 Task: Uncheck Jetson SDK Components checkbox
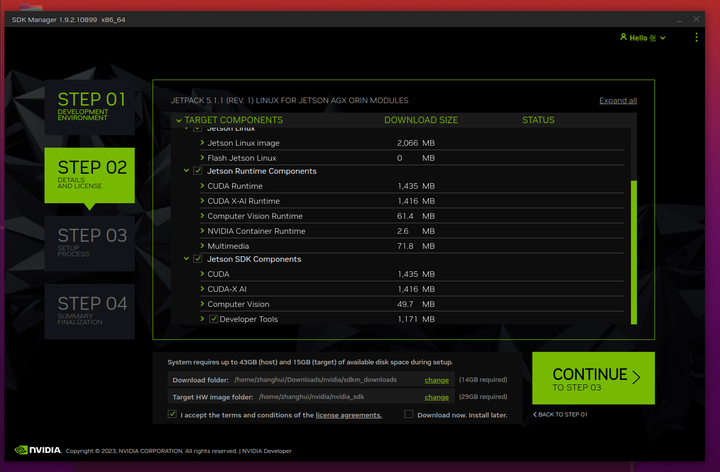click(198, 259)
